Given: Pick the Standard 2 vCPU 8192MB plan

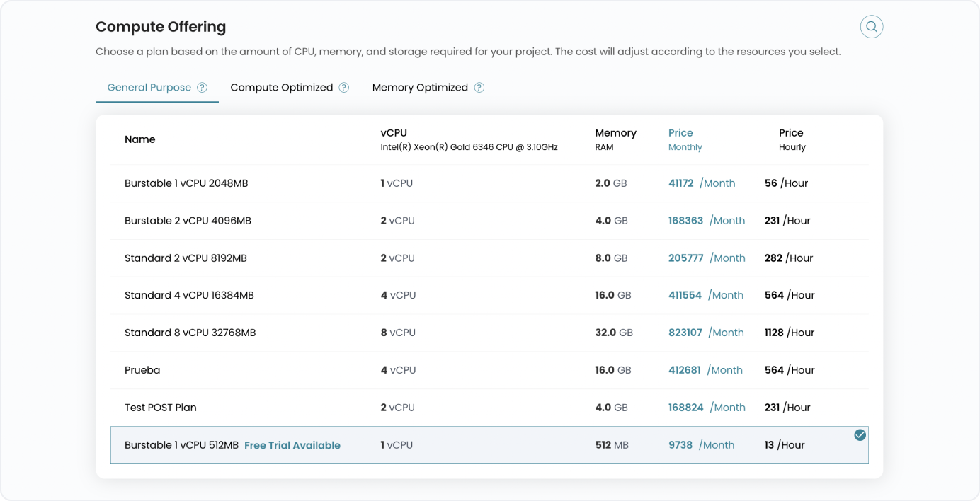Looking at the screenshot, I should tap(186, 258).
